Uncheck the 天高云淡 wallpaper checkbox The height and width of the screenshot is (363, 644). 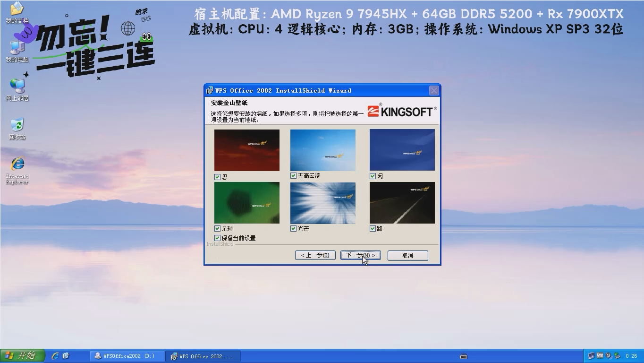point(293,176)
